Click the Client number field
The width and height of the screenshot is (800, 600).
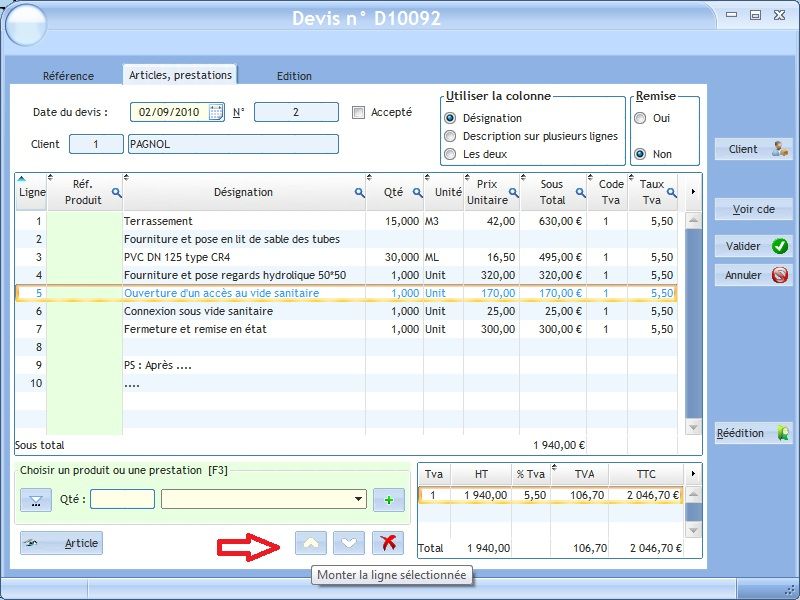(96, 144)
